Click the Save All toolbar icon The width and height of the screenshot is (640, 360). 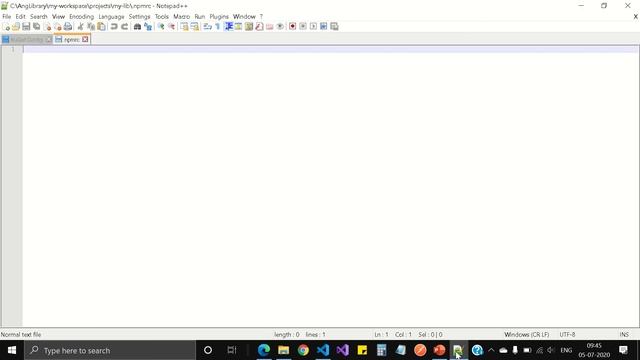37,27
